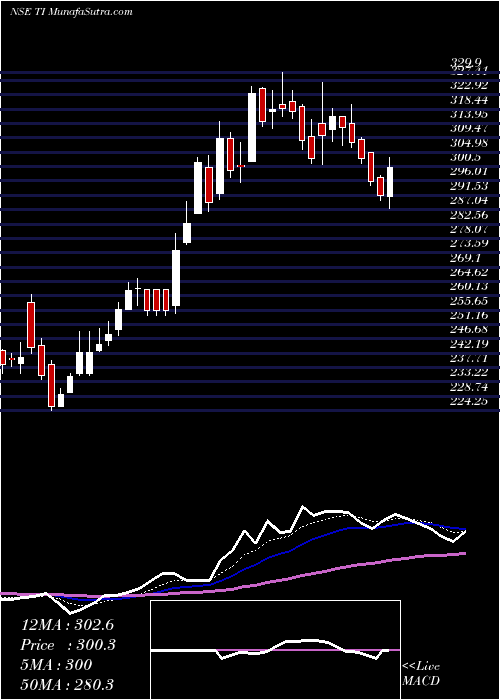Image resolution: width=500 pixels, height=700 pixels.
Task: Click the 322.92 price axis label
Action: [471, 85]
